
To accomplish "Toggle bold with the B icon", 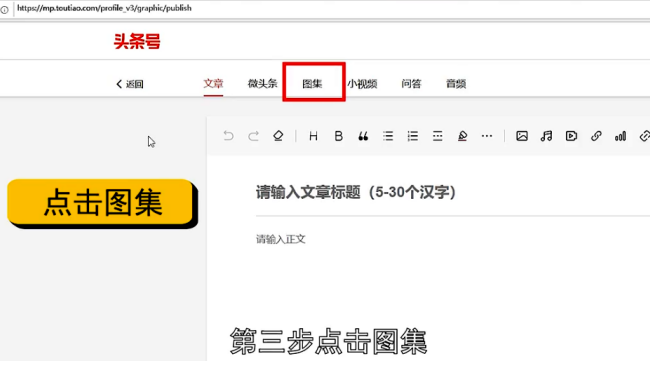I will point(338,136).
